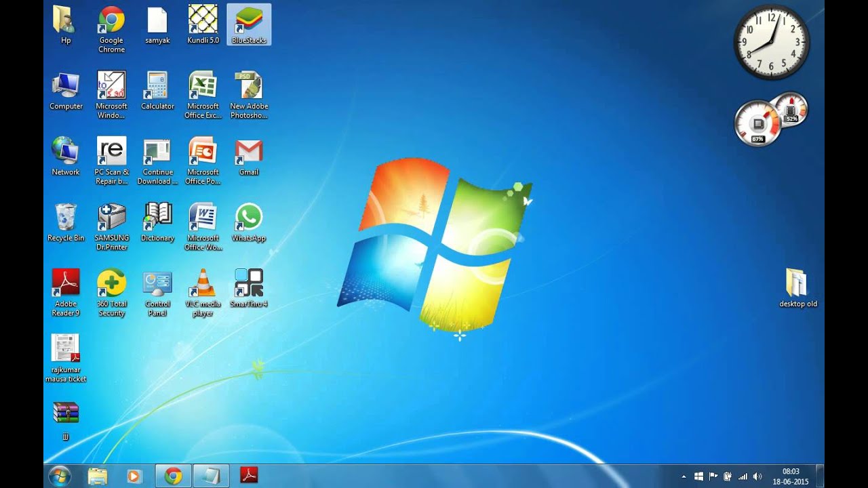Image resolution: width=868 pixels, height=488 pixels.
Task: Click the battery power tray icon
Action: (x=728, y=477)
